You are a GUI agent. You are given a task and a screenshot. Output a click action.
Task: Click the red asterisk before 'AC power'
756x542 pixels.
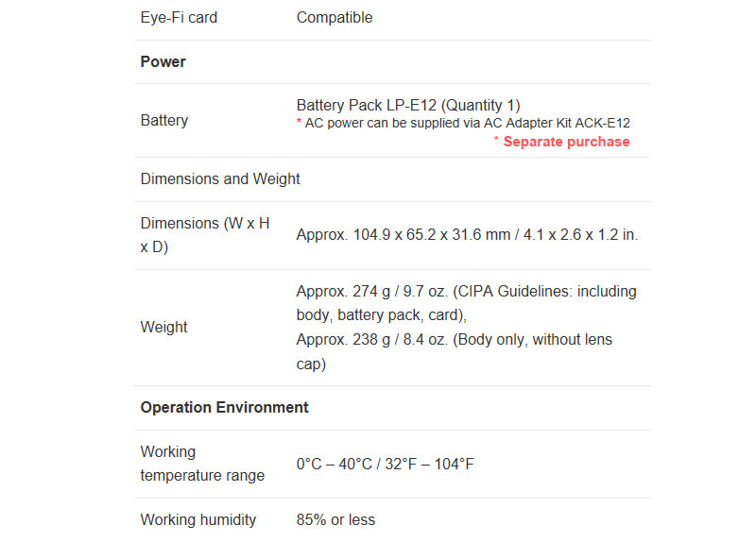[x=300, y=123]
